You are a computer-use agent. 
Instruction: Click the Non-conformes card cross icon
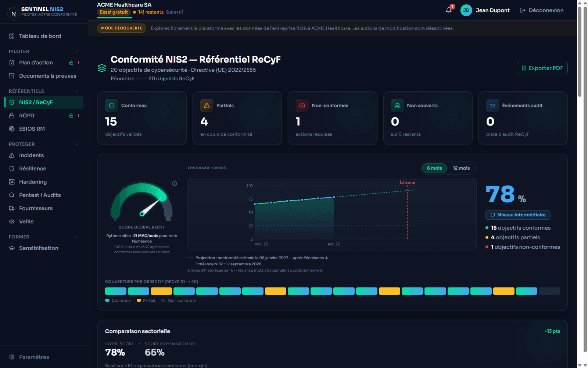(x=302, y=106)
